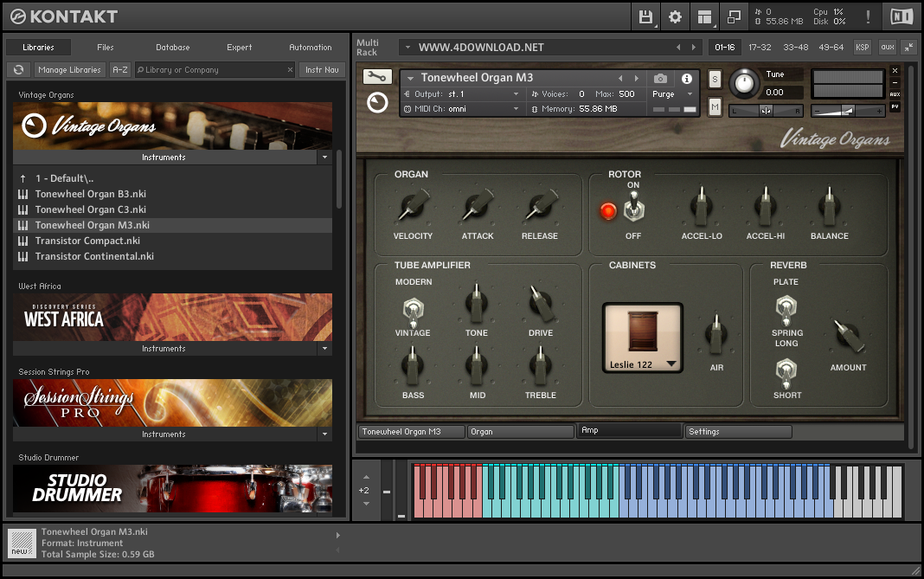
Task: Show instrument info with the i icon
Action: 687,79
